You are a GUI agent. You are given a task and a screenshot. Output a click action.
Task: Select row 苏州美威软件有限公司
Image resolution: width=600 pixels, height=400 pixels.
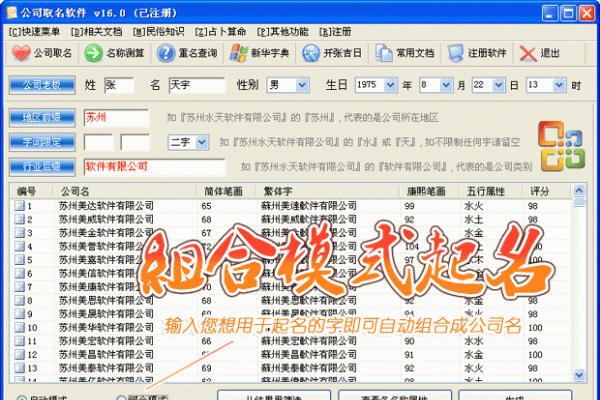tap(293, 219)
